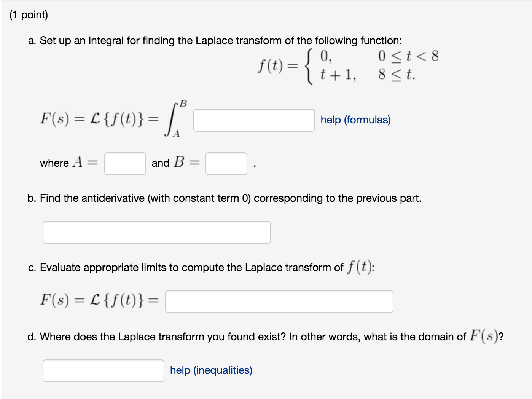Activate the integrand entry field beside help (formulas)

tap(253, 120)
